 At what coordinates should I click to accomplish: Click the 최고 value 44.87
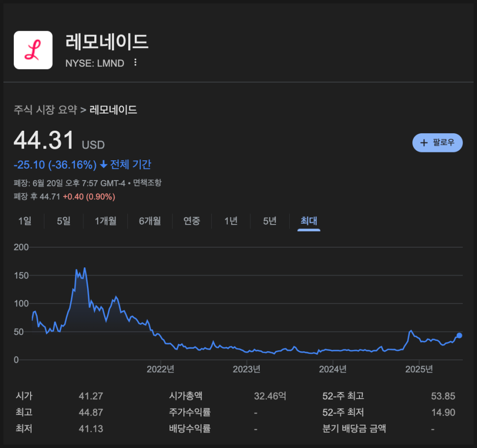[91, 412]
